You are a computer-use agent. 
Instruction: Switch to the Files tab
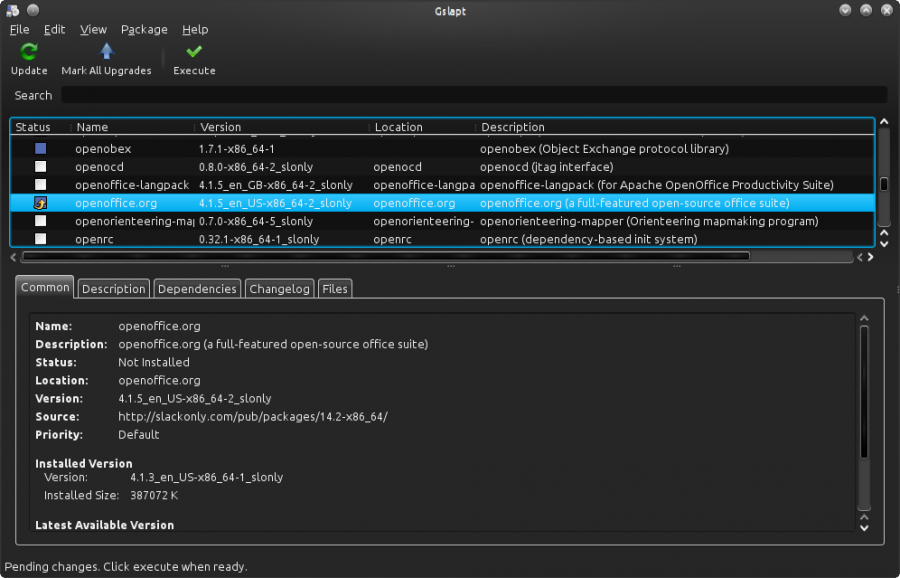[x=335, y=289]
